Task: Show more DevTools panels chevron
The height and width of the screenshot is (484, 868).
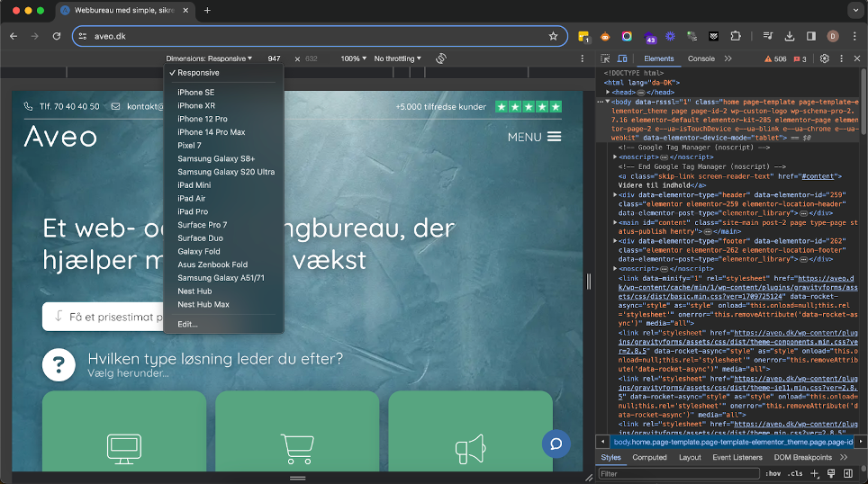Action: coord(728,58)
